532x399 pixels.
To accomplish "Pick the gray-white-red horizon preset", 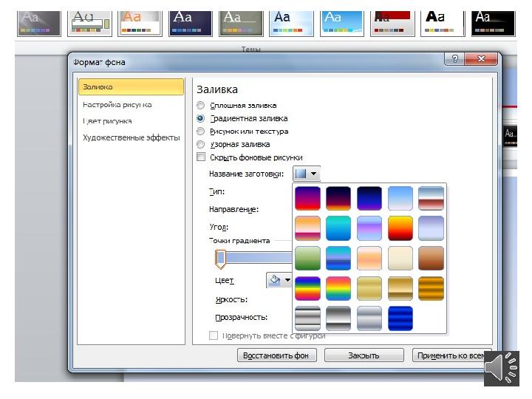I will 431,198.
